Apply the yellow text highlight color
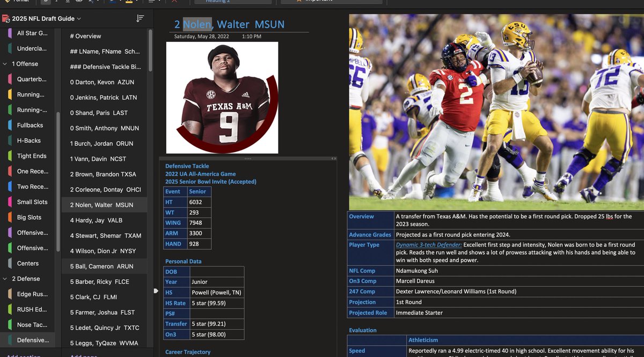 point(129,2)
